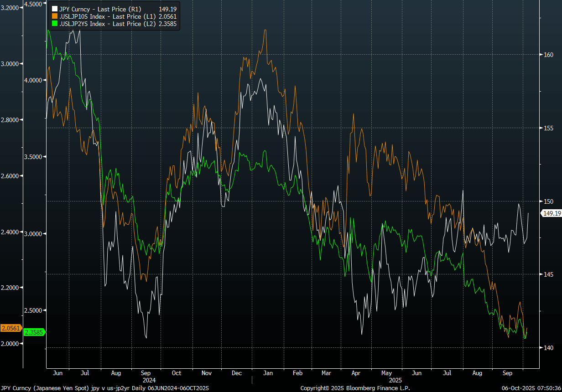Click the 149.19 value in the legend
This screenshot has width=562, height=392.
168,9
